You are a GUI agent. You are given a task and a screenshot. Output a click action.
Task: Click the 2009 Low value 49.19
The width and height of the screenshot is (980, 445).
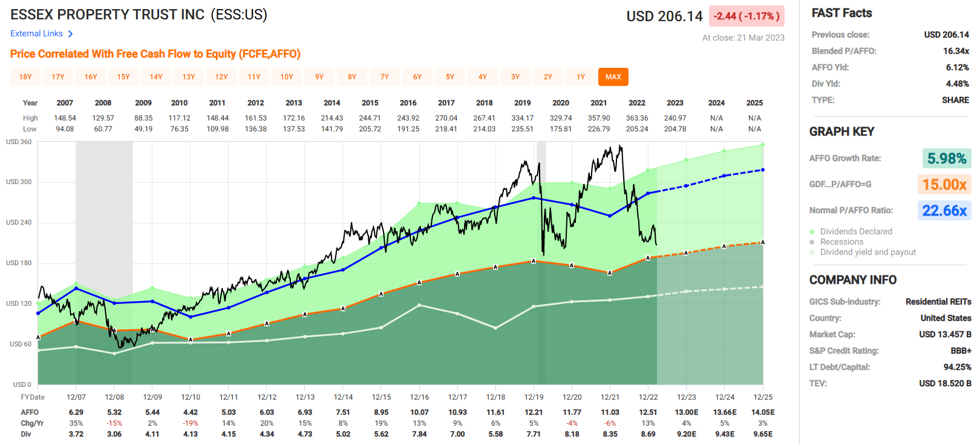[143, 129]
